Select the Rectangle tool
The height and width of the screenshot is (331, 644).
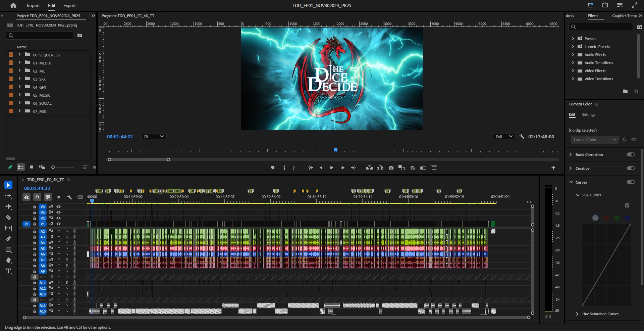9,249
